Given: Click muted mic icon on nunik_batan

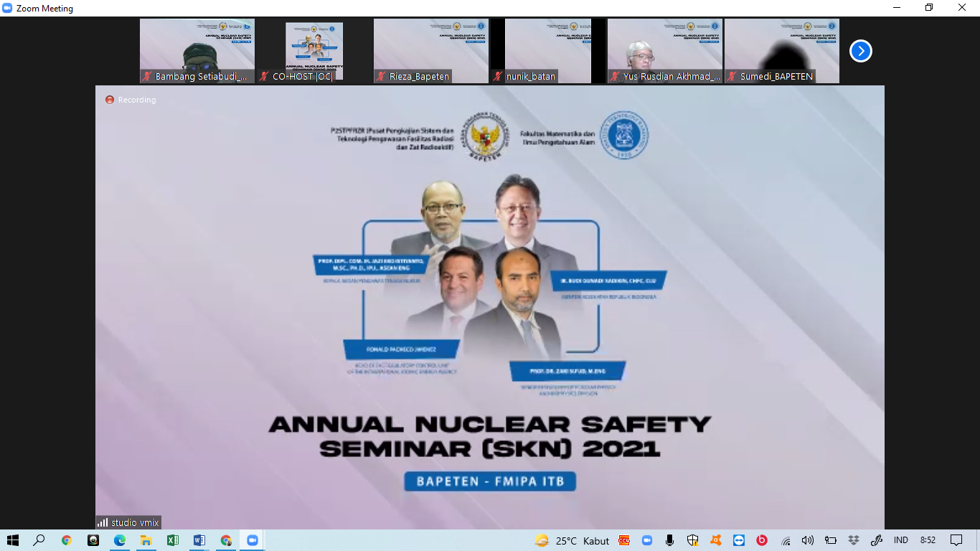Looking at the screenshot, I should [x=499, y=76].
